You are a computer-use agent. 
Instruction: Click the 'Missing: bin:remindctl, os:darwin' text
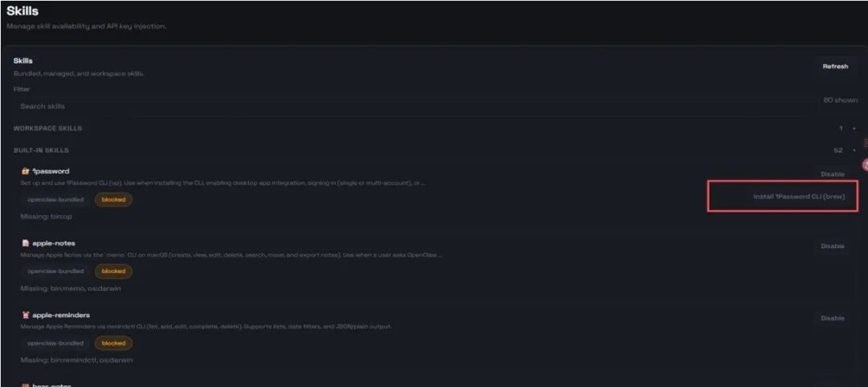(76, 361)
